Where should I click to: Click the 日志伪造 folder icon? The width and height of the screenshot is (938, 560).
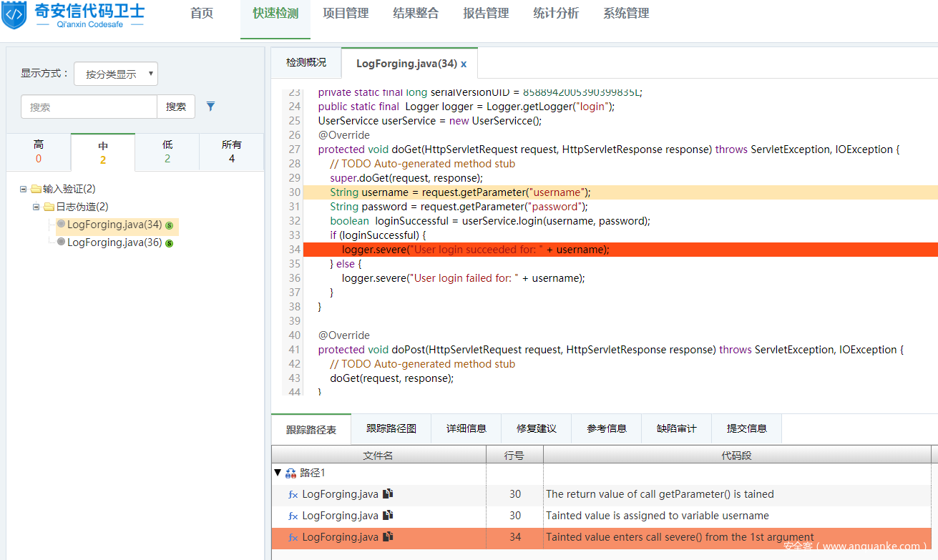49,207
